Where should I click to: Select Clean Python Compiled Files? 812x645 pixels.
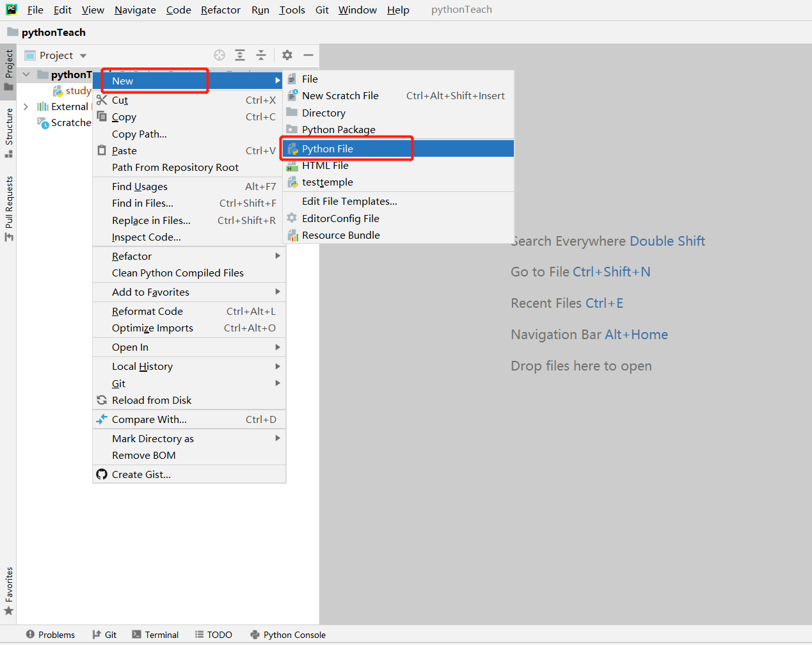point(188,273)
